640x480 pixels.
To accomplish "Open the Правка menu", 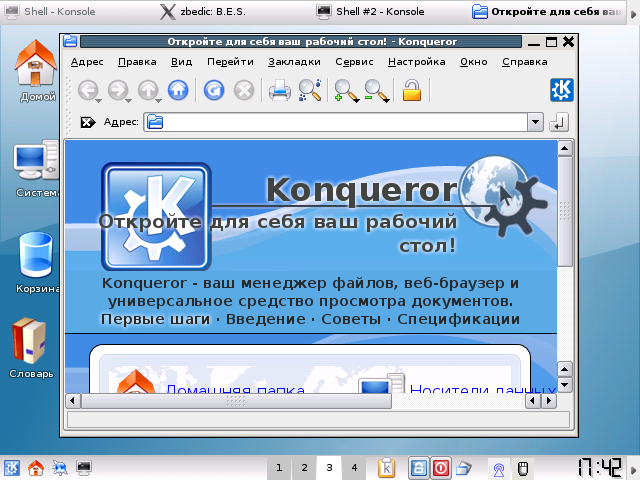I will (x=137, y=62).
